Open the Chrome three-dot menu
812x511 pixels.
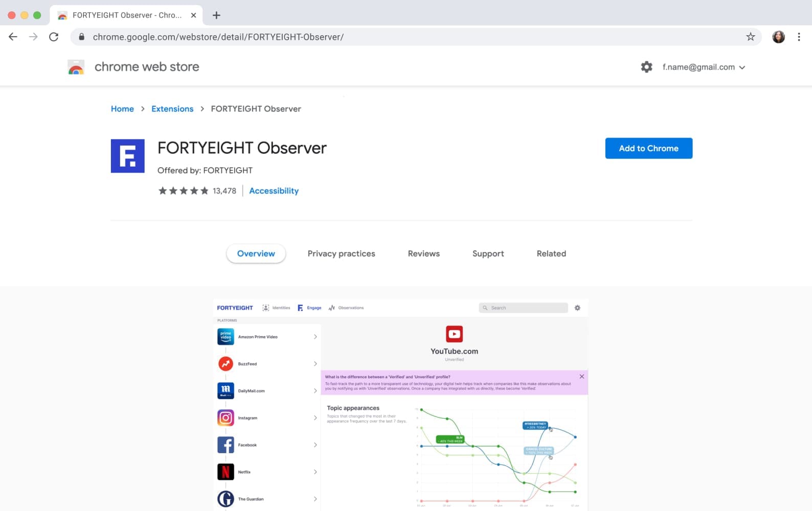click(799, 37)
